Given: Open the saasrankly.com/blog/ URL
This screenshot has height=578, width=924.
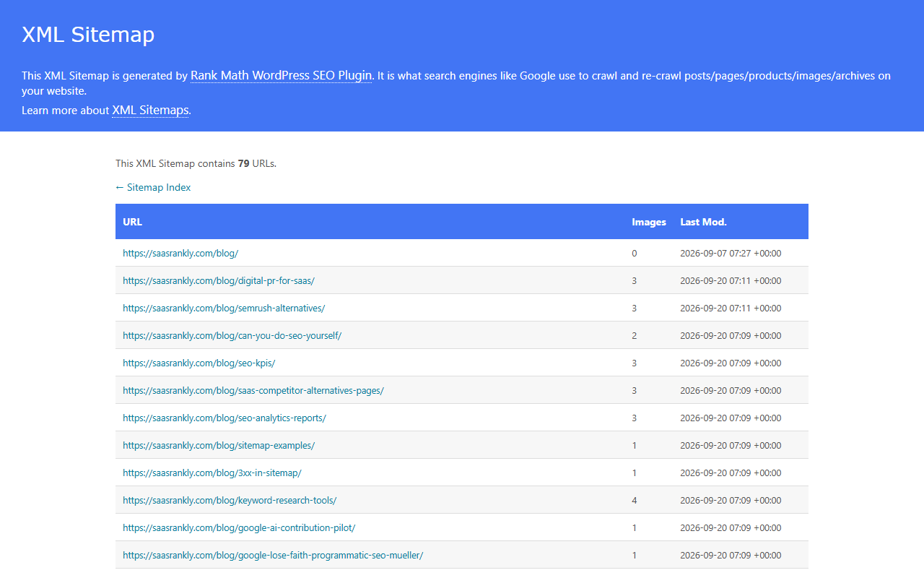Looking at the screenshot, I should tap(180, 253).
